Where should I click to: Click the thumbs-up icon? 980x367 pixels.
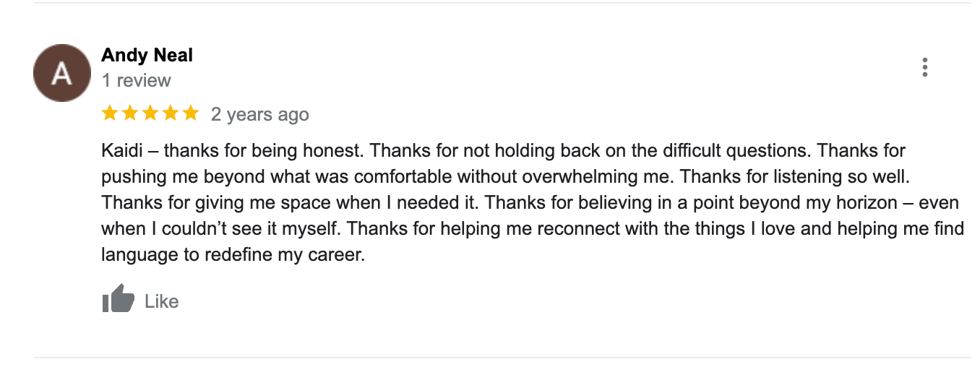click(118, 299)
